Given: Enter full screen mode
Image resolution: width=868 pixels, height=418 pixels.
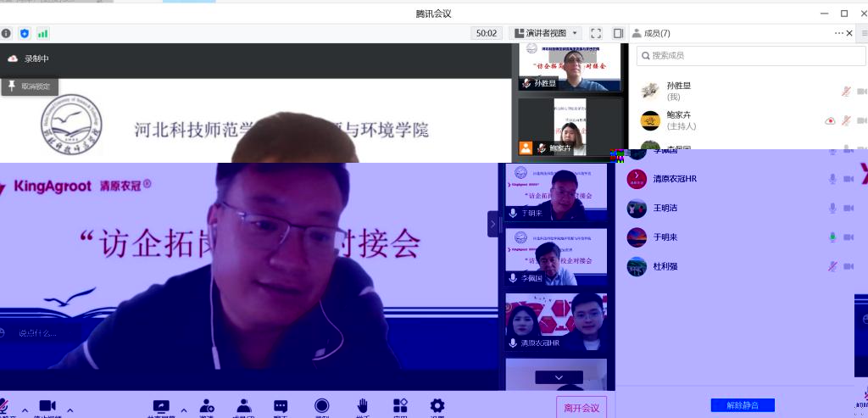Looking at the screenshot, I should click(x=596, y=33).
